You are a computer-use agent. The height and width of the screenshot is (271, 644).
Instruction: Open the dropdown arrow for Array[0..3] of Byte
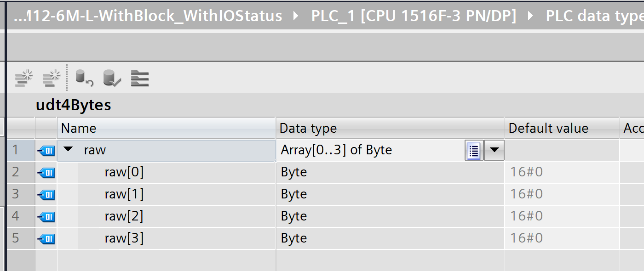[494, 150]
